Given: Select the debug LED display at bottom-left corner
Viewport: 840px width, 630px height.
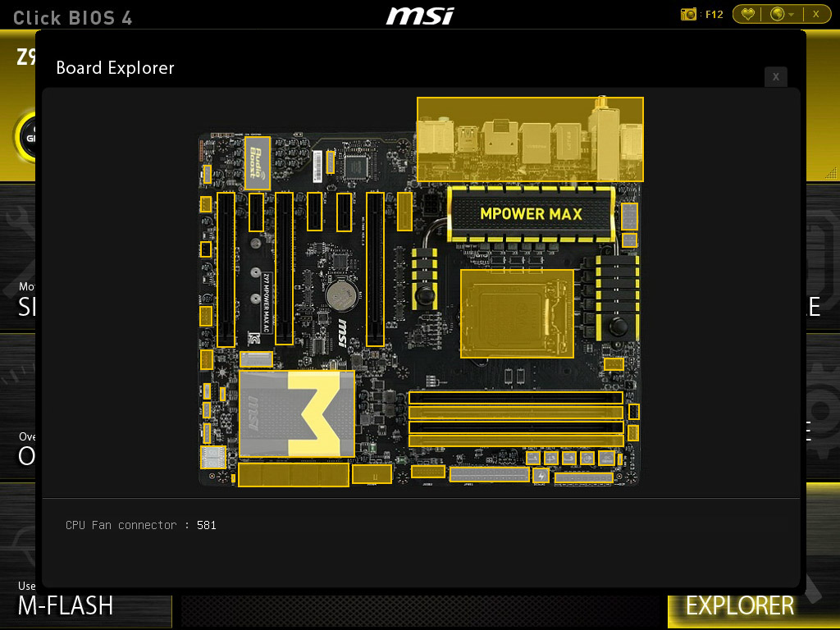Looking at the screenshot, I should (x=212, y=457).
